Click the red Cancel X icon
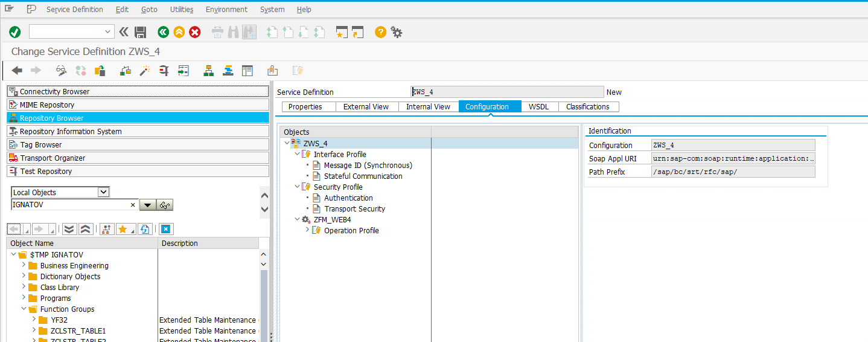868x342 pixels. tap(195, 32)
